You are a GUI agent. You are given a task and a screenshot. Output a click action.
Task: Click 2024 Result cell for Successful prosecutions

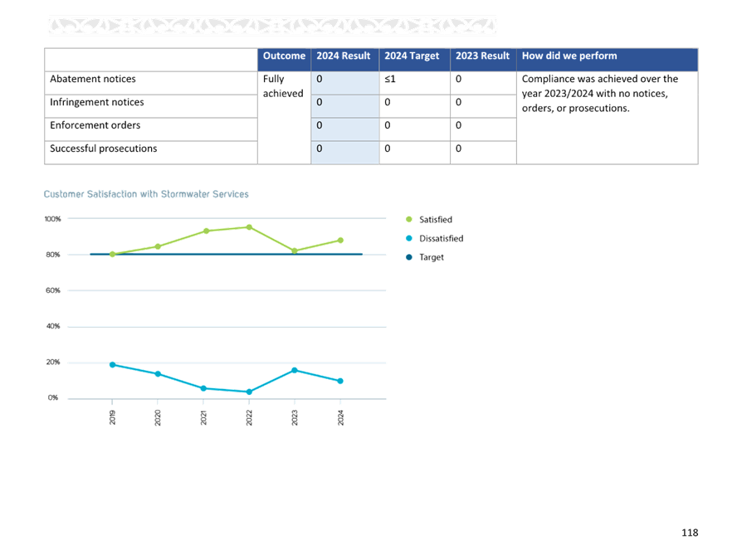345,153
